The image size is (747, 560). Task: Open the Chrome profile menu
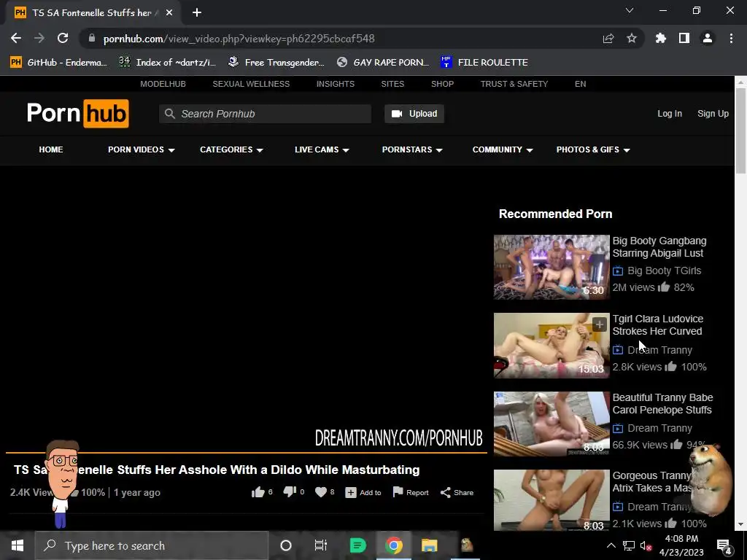(x=708, y=38)
